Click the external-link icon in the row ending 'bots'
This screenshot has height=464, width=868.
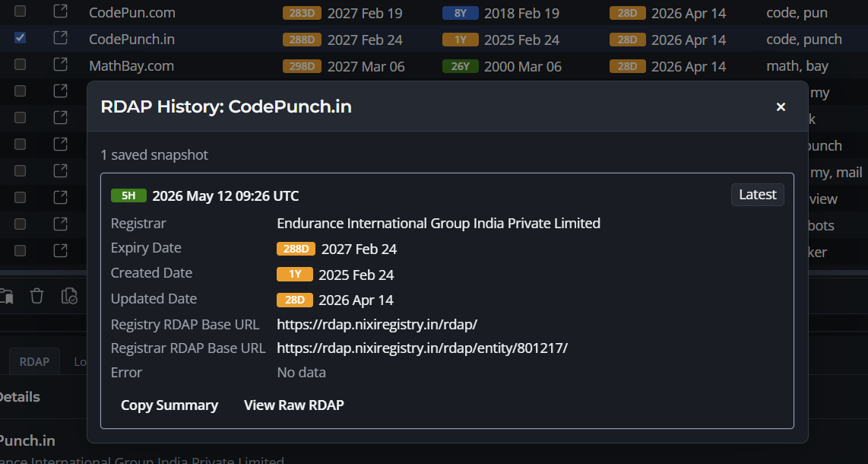pos(60,224)
